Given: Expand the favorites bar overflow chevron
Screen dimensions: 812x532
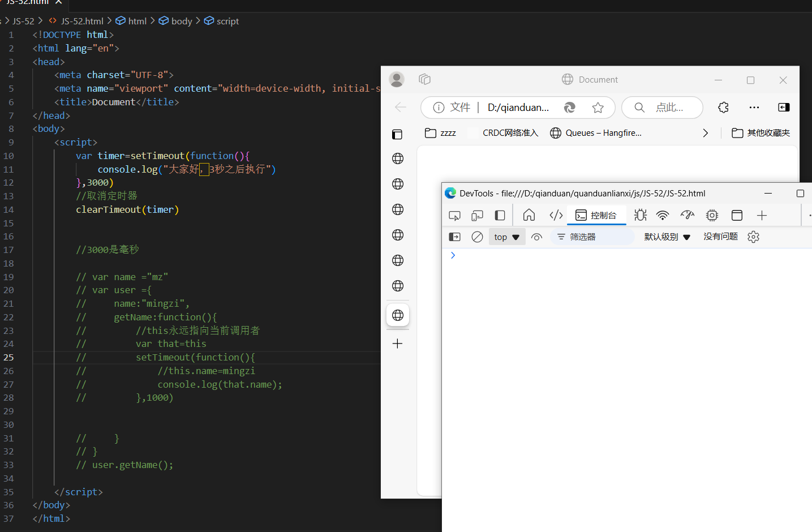Looking at the screenshot, I should pyautogui.click(x=705, y=133).
